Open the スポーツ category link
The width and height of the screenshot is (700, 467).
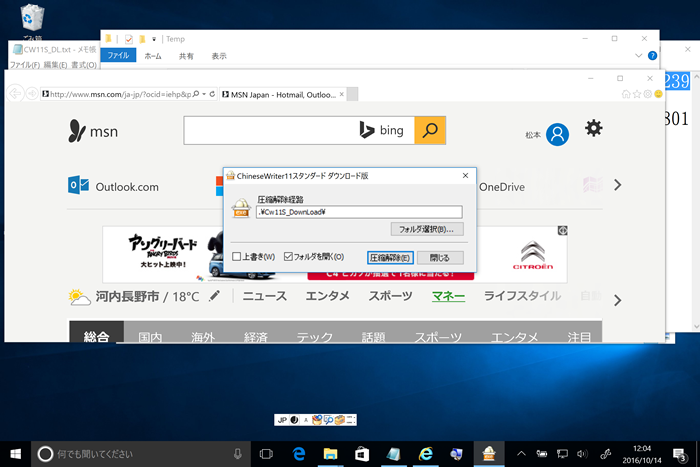(x=390, y=296)
